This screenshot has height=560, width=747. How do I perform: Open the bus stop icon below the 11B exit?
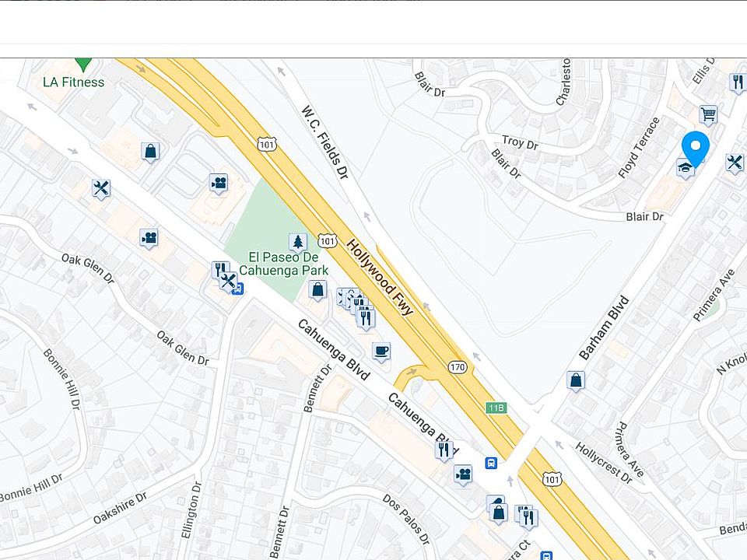pos(492,463)
